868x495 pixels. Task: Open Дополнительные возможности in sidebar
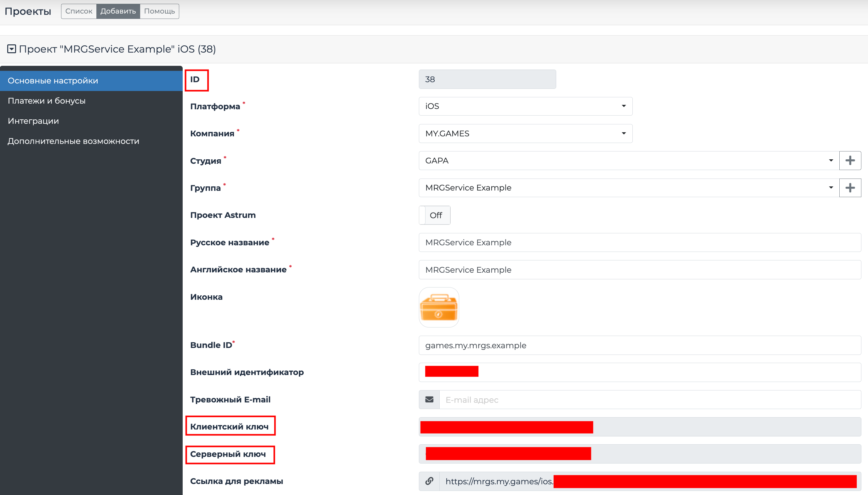[73, 141]
